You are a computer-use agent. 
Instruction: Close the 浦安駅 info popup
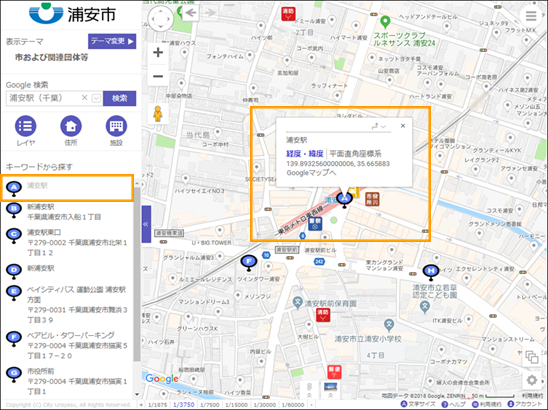pos(403,125)
